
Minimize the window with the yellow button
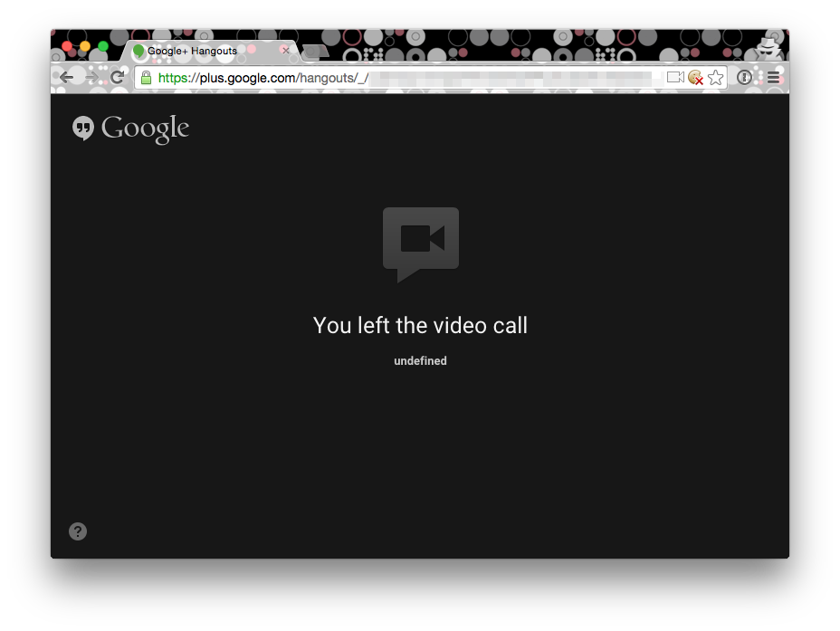point(85,46)
